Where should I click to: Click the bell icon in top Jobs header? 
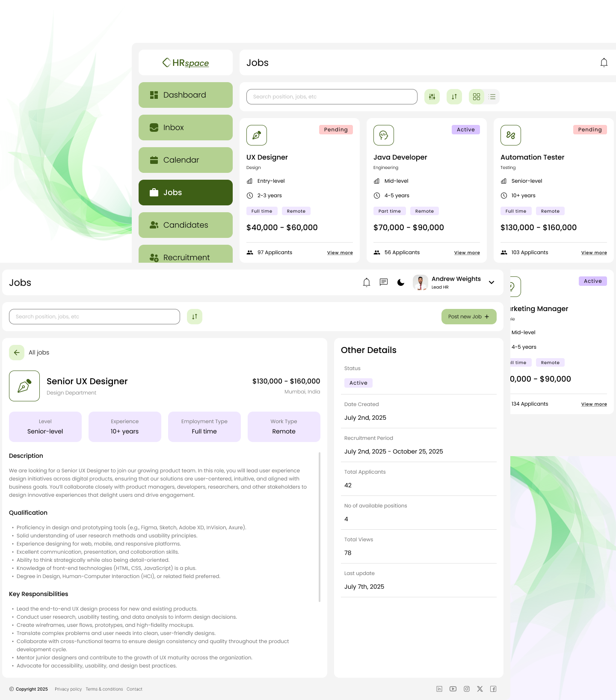coord(604,62)
